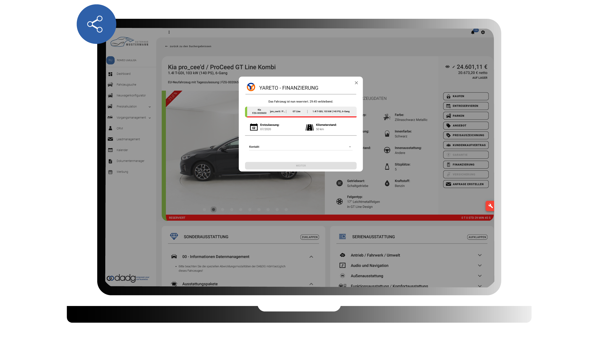
Task: Click the Getriebeart gearbox icon
Action: 340,183
